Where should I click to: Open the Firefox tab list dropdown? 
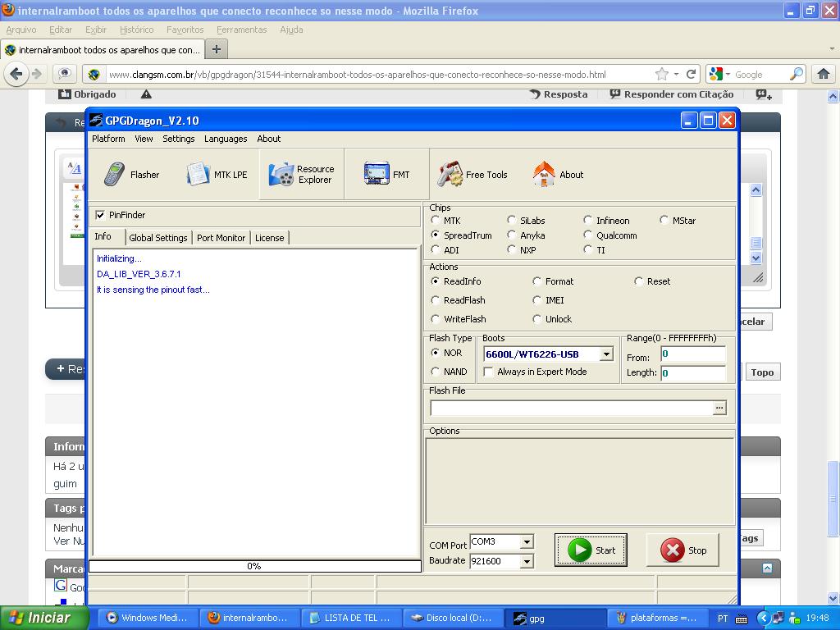tap(832, 48)
